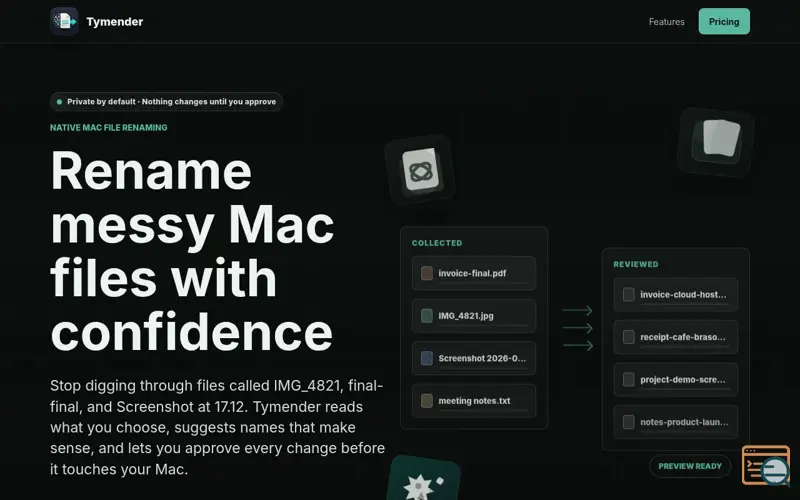Click the green status dot in the badge
Image resolution: width=800 pixels, height=500 pixels.
click(59, 102)
